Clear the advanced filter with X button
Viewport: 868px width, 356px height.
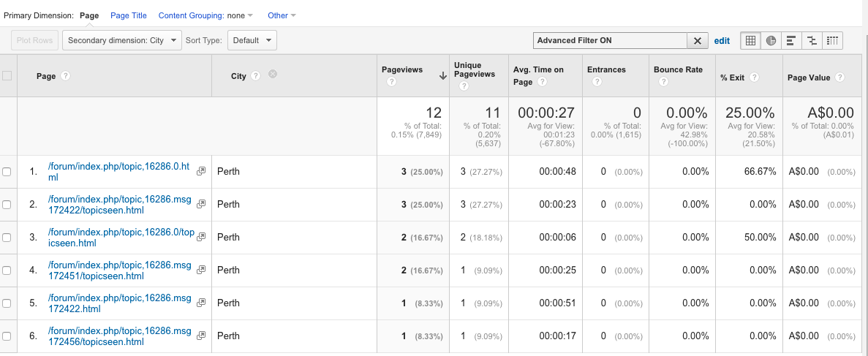tap(698, 41)
